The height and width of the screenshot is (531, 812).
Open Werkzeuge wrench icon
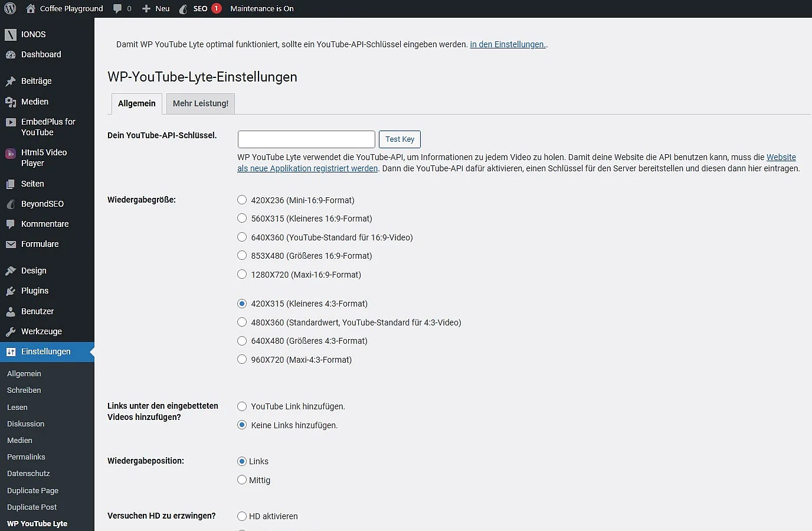point(11,331)
